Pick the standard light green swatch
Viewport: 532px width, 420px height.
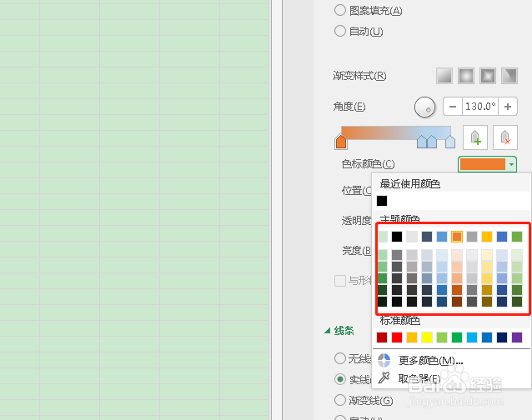coord(442,337)
